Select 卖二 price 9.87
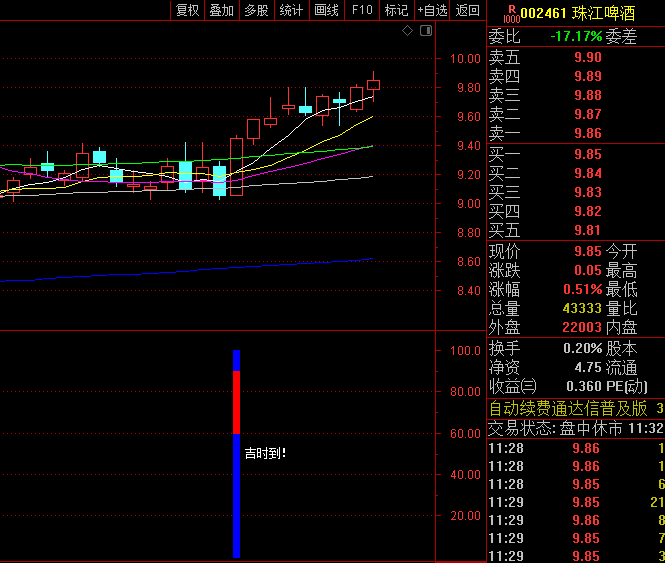This screenshot has width=665, height=563. (588, 114)
